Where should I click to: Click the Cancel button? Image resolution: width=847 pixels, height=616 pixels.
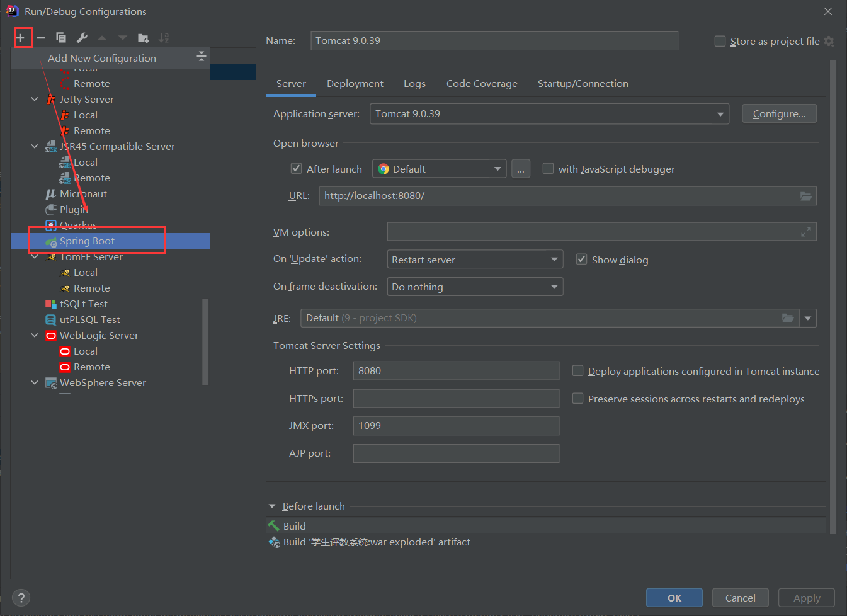(741, 598)
